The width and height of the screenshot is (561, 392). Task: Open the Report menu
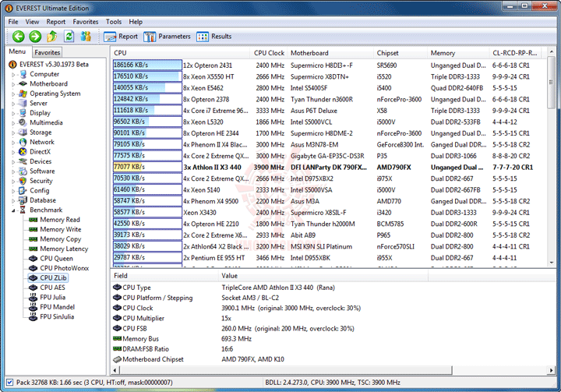pos(56,22)
